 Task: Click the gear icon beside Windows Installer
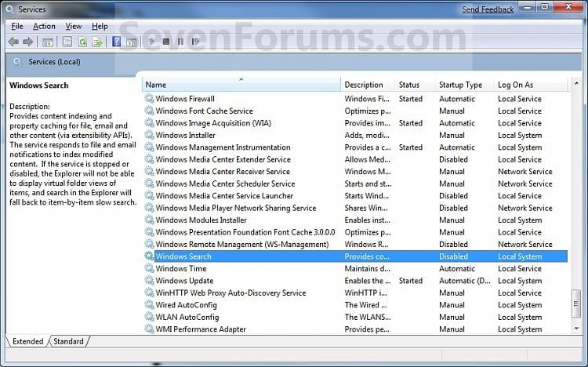149,135
